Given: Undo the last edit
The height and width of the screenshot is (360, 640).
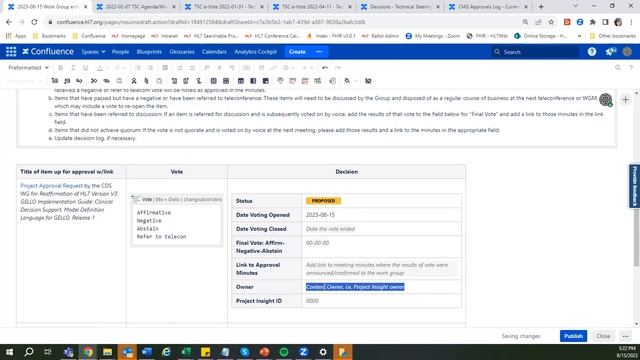Looking at the screenshot, I should tap(325, 68).
